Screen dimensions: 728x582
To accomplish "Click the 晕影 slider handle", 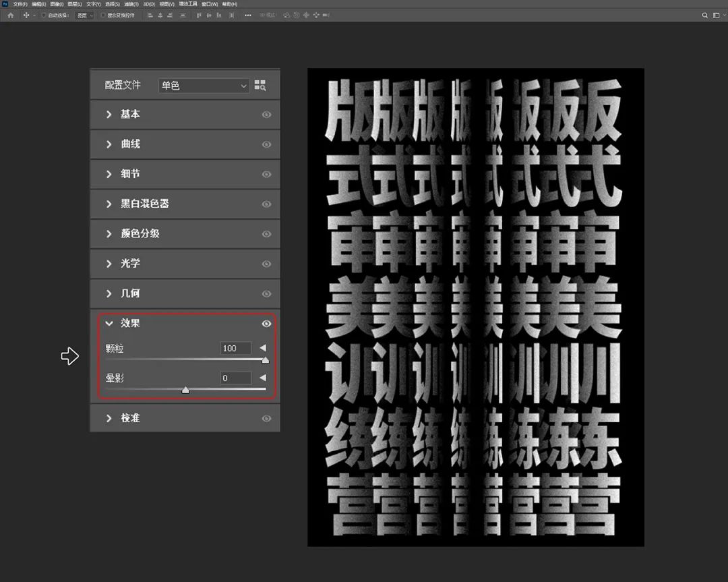I will pyautogui.click(x=185, y=390).
